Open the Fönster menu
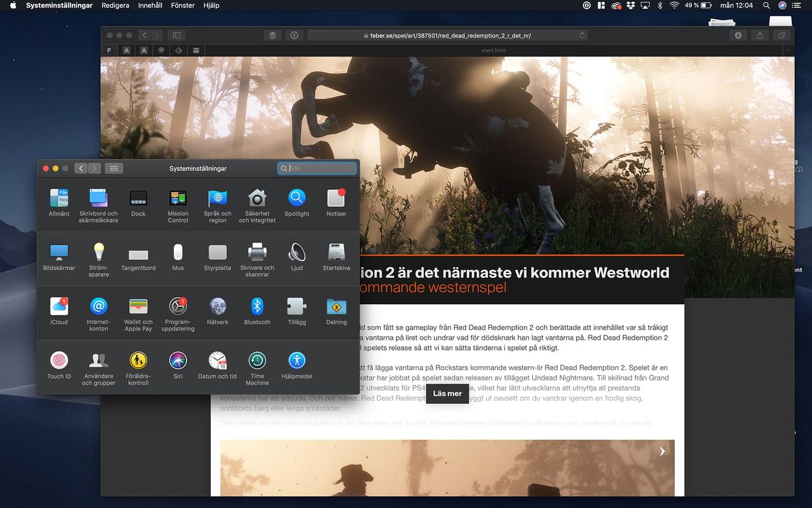Viewport: 812px width, 508px height. 183,5
